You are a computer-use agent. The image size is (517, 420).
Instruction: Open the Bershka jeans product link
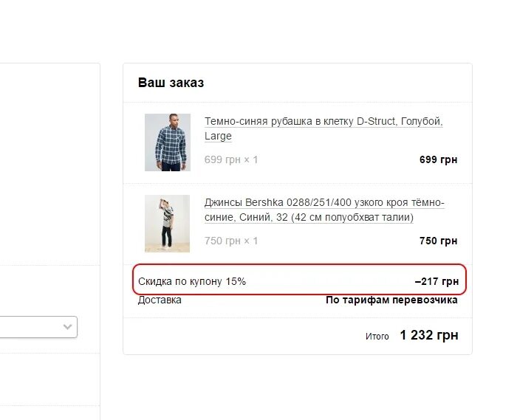(x=324, y=203)
